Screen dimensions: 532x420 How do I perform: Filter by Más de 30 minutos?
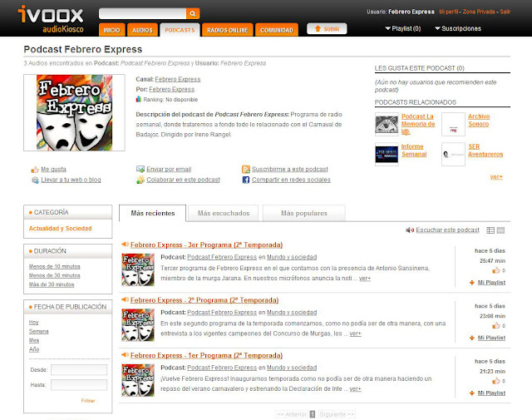(x=52, y=284)
